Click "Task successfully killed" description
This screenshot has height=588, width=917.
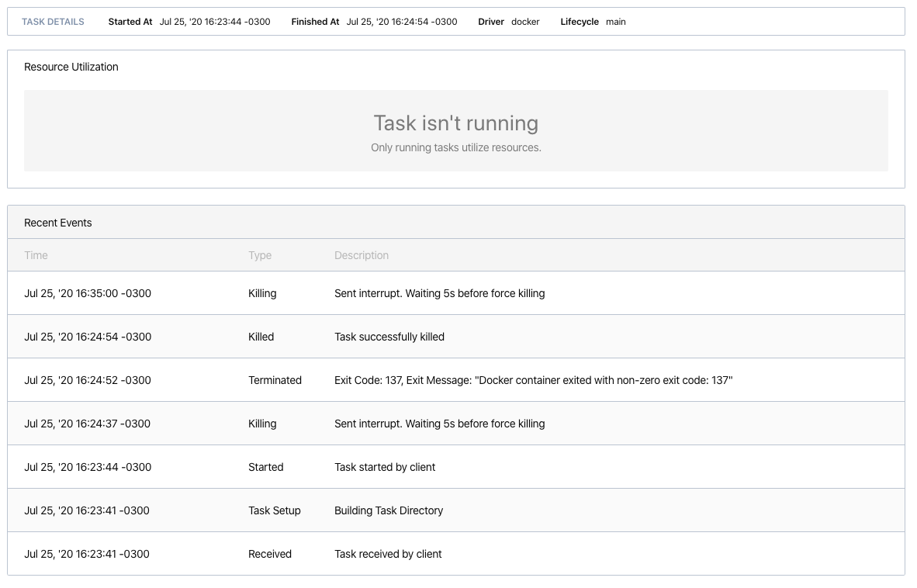point(389,337)
